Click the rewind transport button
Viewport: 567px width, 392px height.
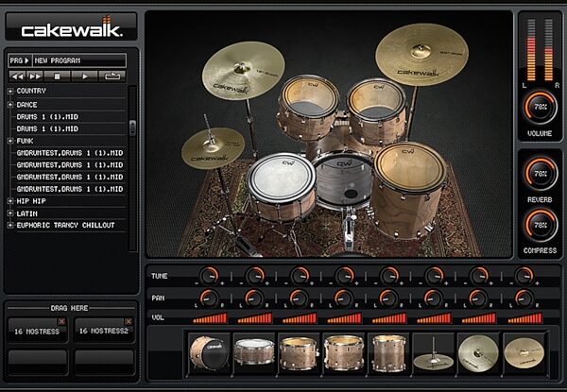point(17,77)
